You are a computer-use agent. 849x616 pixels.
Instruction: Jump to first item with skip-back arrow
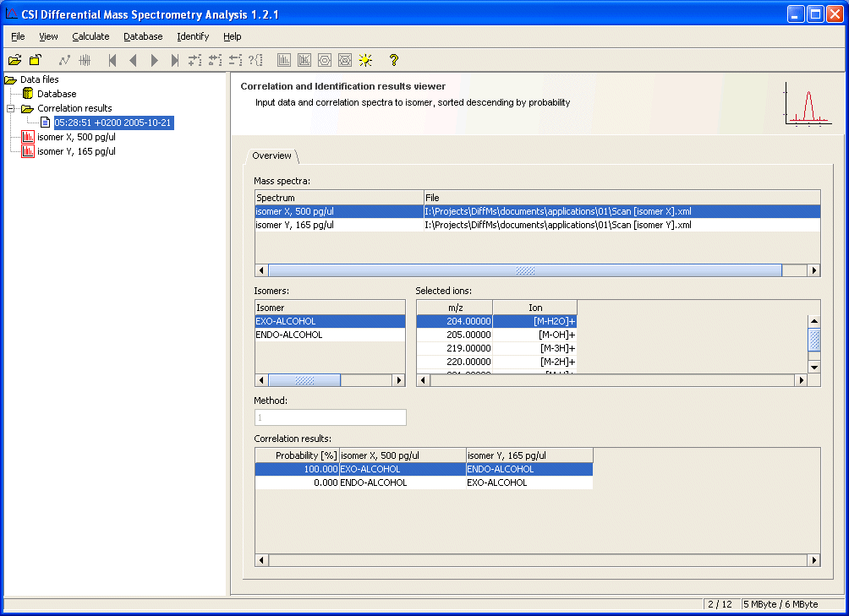[x=112, y=60]
